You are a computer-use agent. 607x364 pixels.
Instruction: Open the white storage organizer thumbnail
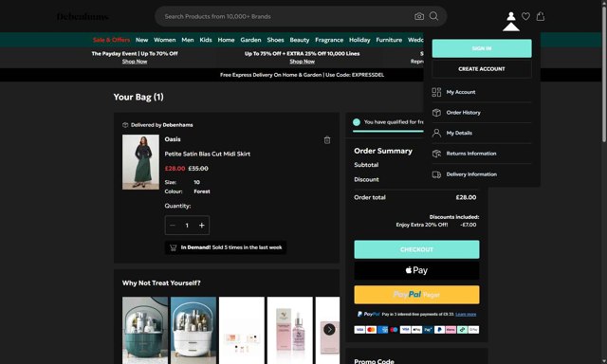tap(193, 330)
